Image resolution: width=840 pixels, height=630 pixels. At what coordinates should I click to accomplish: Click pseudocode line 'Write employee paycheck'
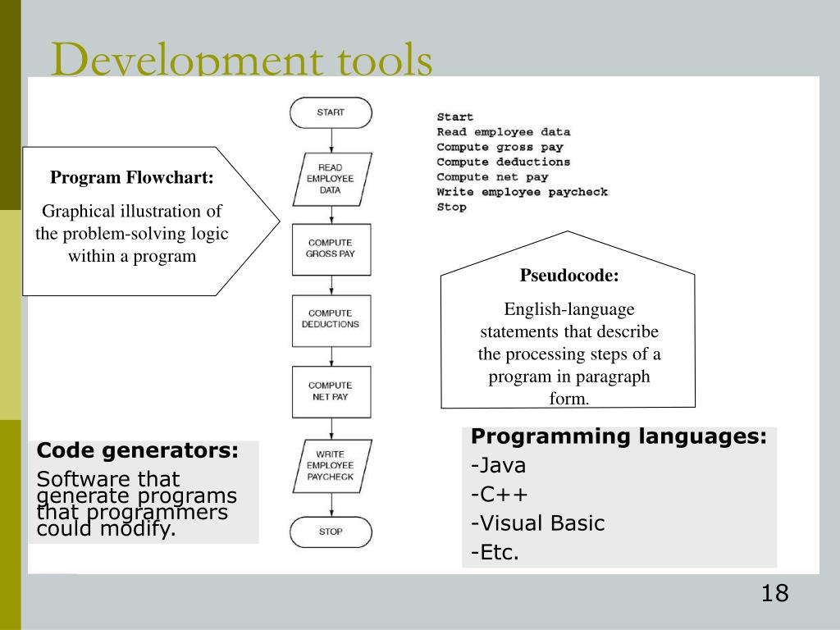point(522,192)
